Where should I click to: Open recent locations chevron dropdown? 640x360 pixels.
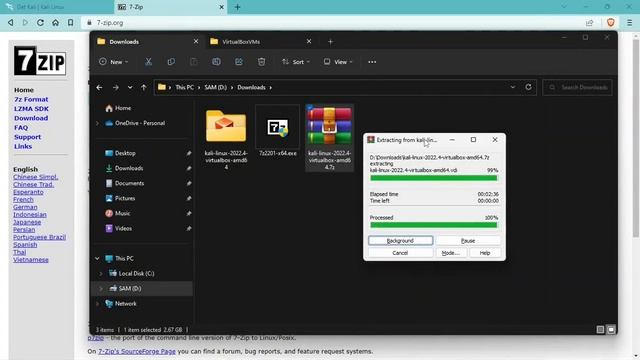130,87
